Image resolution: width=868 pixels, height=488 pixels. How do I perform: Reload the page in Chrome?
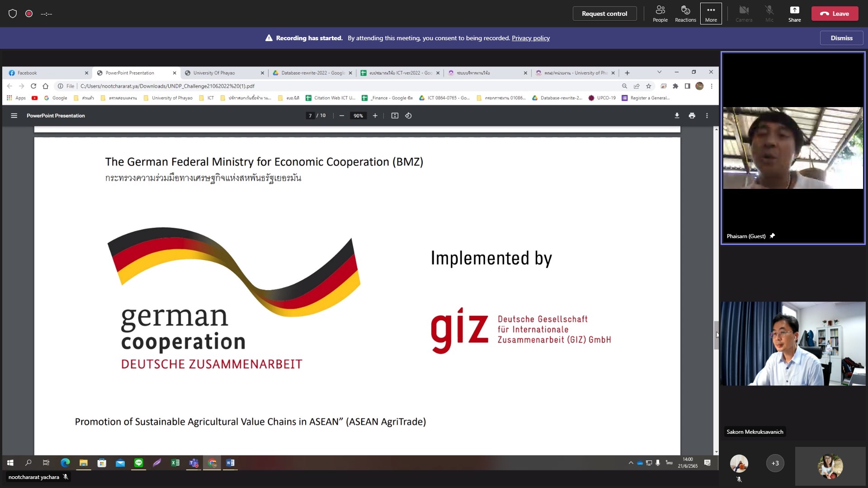coord(33,86)
